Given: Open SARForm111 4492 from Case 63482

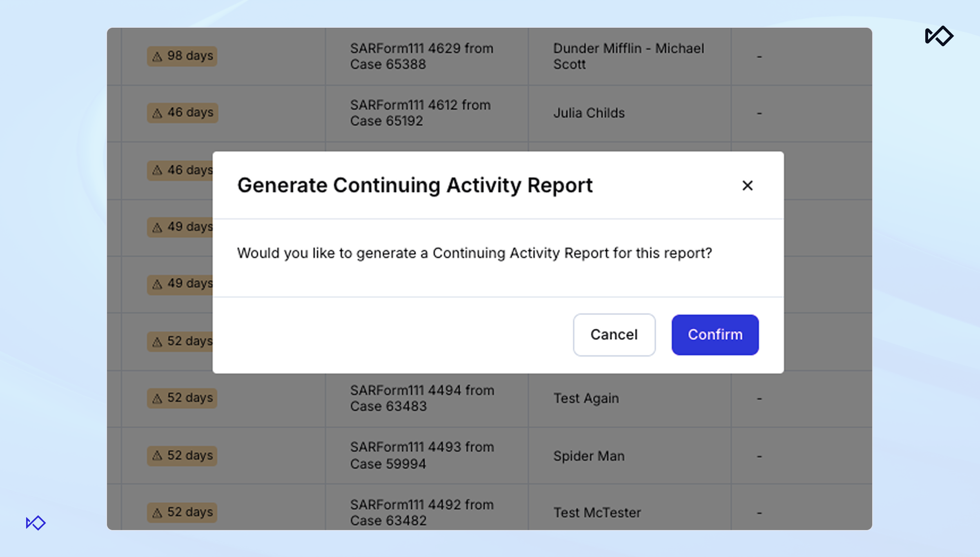Looking at the screenshot, I should (x=421, y=512).
